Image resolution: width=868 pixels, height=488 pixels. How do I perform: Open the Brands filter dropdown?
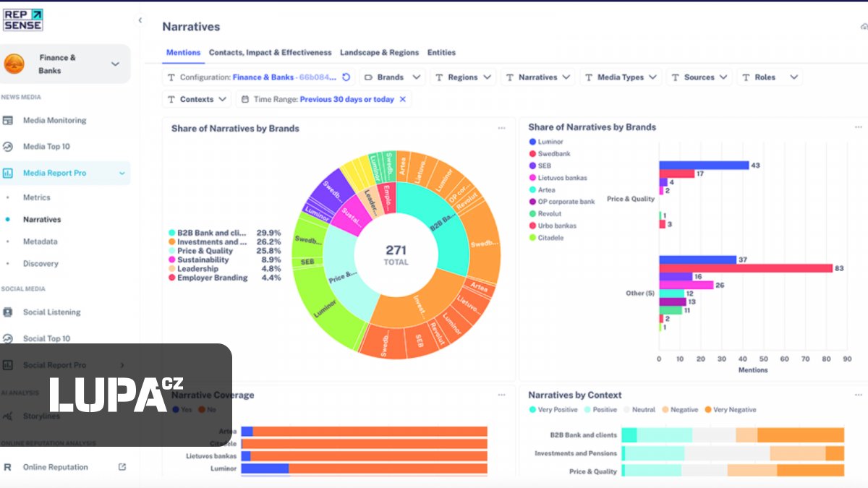[x=391, y=77]
